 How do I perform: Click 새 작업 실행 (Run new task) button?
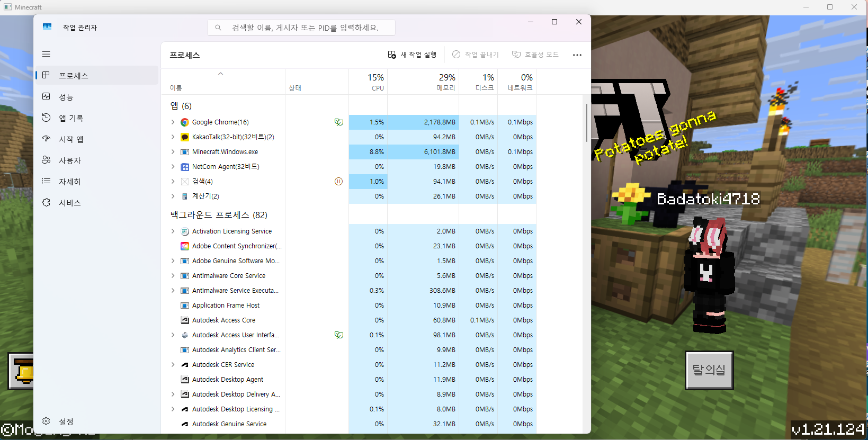[412, 55]
